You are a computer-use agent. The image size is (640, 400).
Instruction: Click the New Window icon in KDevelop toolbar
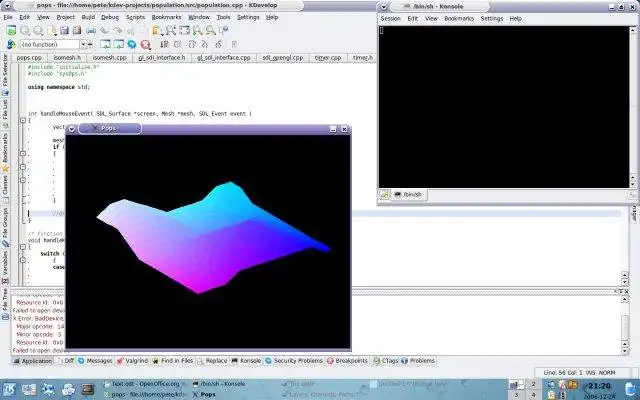tap(11, 30)
